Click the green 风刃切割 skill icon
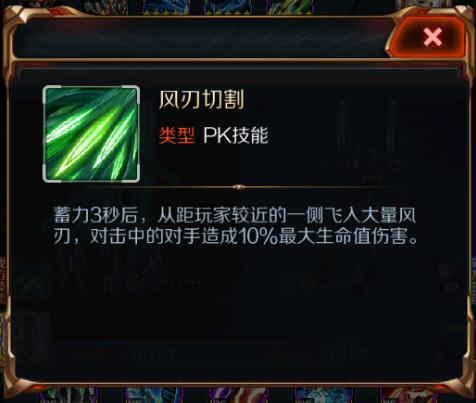 point(91,134)
